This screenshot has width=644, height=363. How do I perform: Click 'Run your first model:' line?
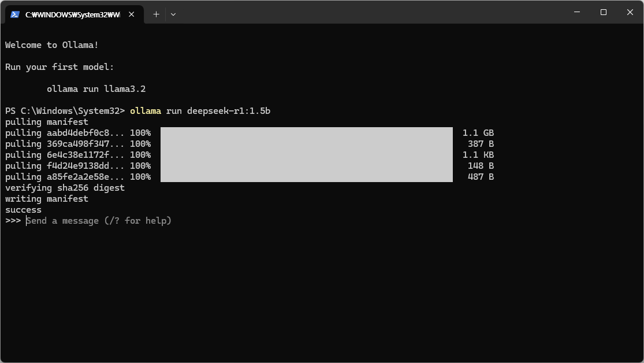[59, 67]
